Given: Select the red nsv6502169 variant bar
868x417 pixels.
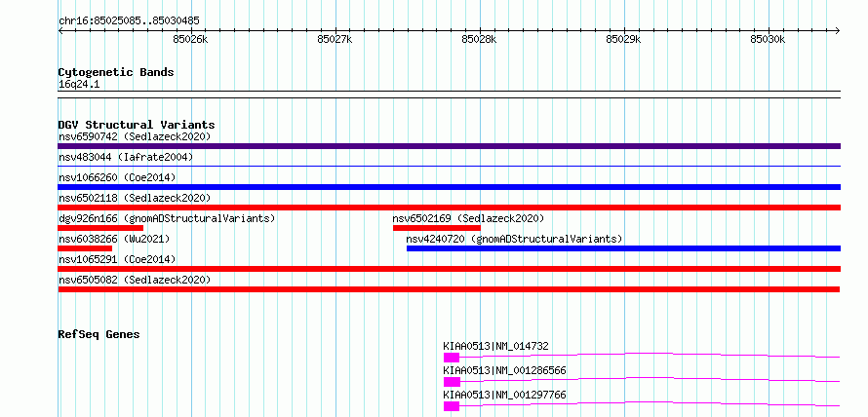Looking at the screenshot, I should coord(437,228).
